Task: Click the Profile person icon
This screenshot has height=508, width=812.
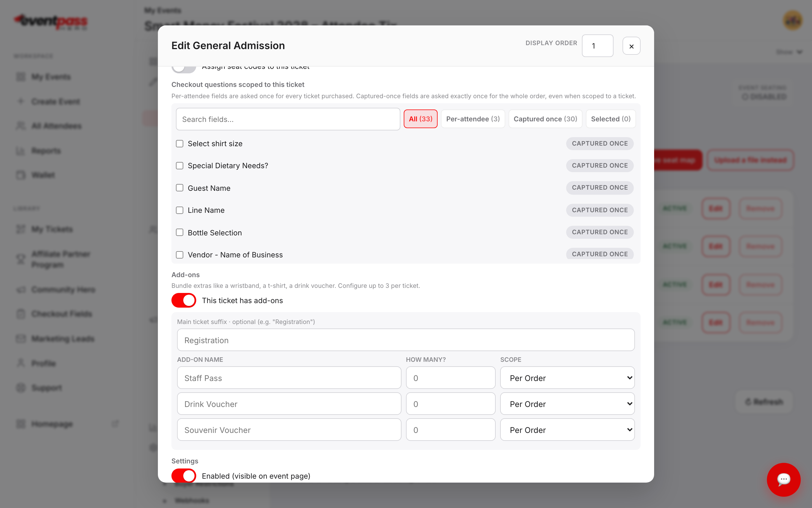Action: pos(21,363)
